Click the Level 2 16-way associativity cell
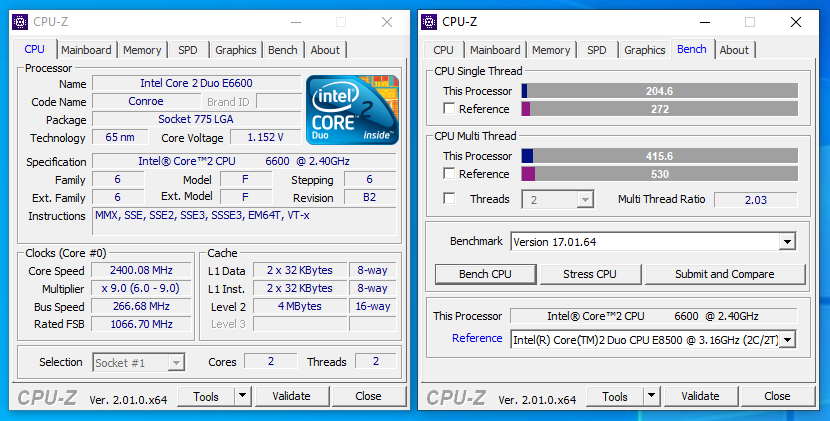The image size is (830, 421). coord(373,306)
